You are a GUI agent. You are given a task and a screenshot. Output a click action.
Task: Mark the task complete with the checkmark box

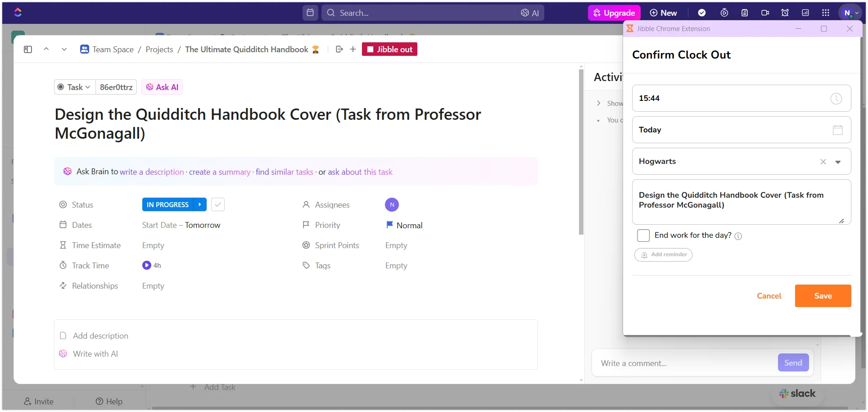tap(218, 205)
